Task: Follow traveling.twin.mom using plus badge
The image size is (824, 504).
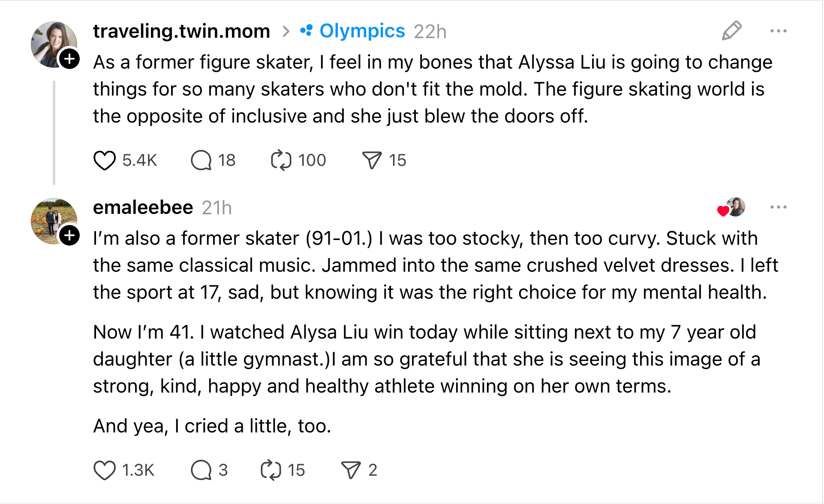Action: [69, 59]
